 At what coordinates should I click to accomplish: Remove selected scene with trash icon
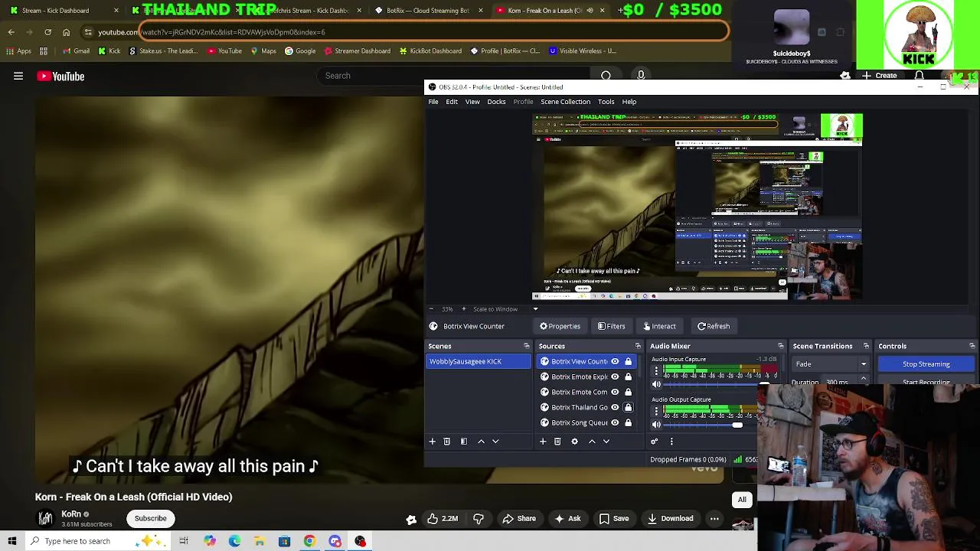447,442
